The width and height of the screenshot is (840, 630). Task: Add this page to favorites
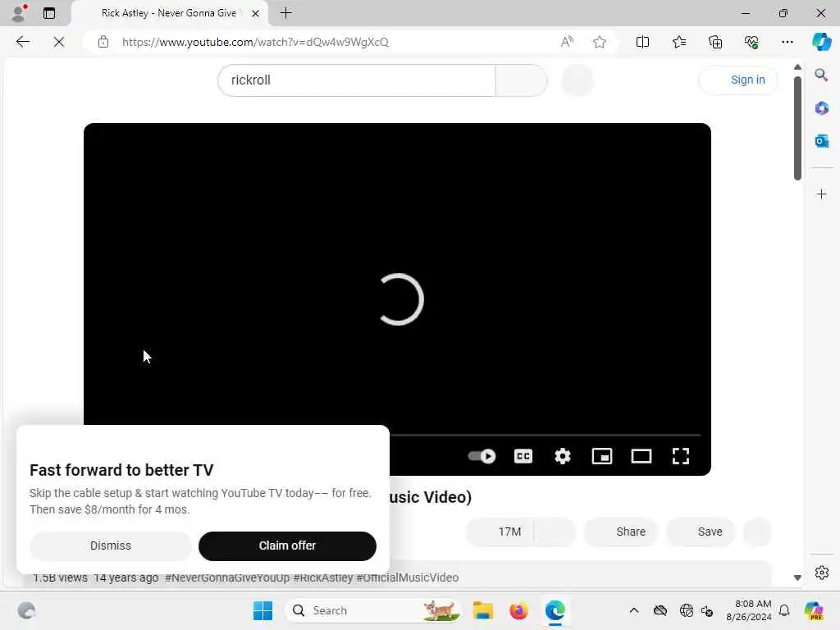(600, 42)
